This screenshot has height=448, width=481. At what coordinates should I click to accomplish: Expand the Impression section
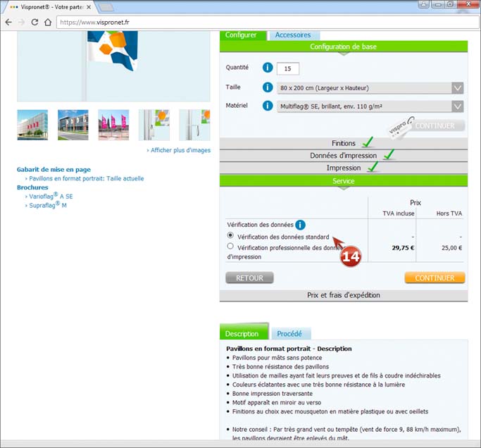[x=344, y=168]
